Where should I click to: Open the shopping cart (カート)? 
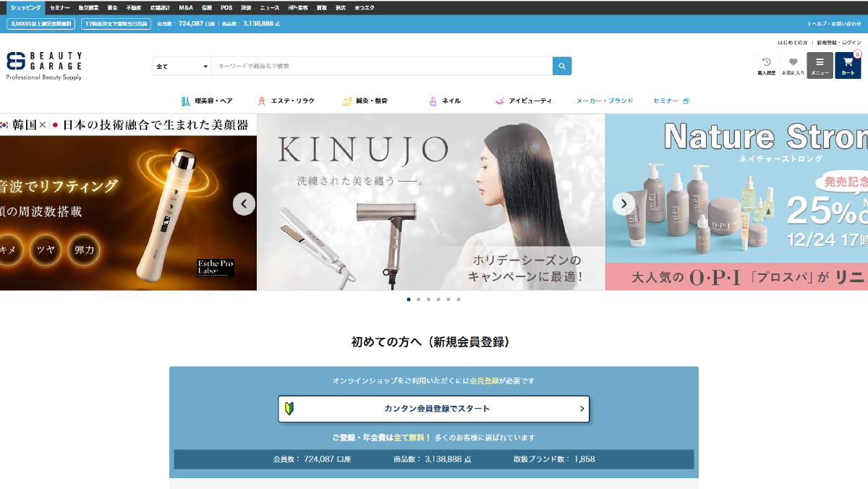coord(848,65)
